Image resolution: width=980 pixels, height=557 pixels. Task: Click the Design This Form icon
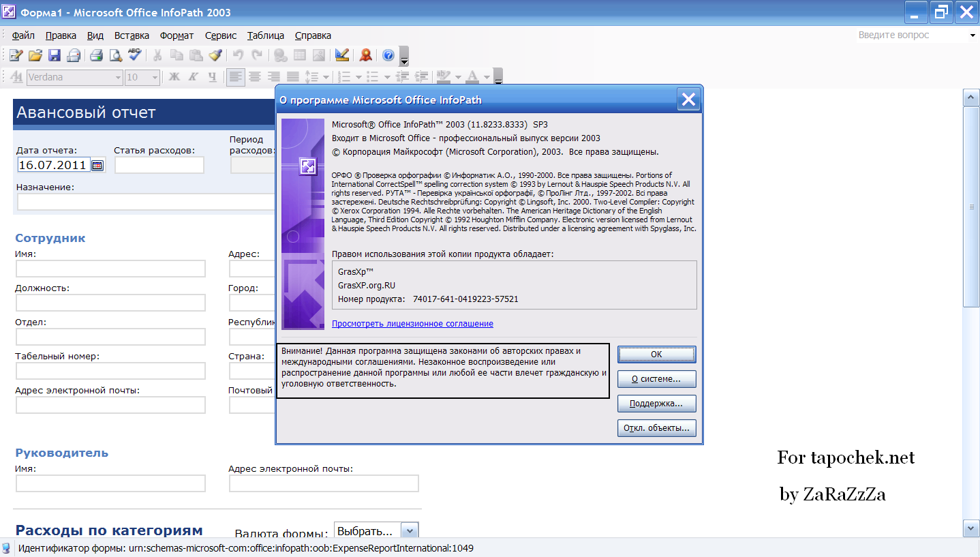(x=342, y=56)
